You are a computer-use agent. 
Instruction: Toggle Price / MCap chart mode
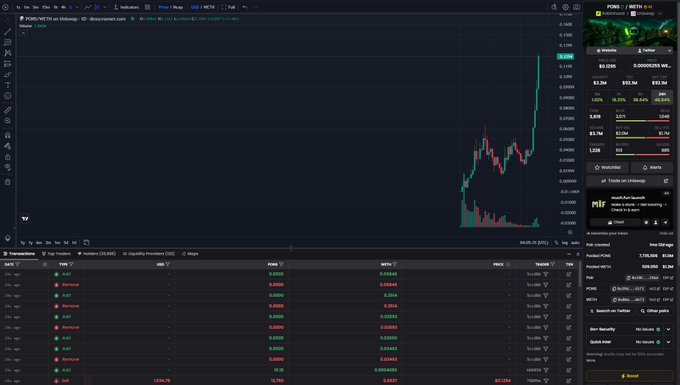click(170, 7)
